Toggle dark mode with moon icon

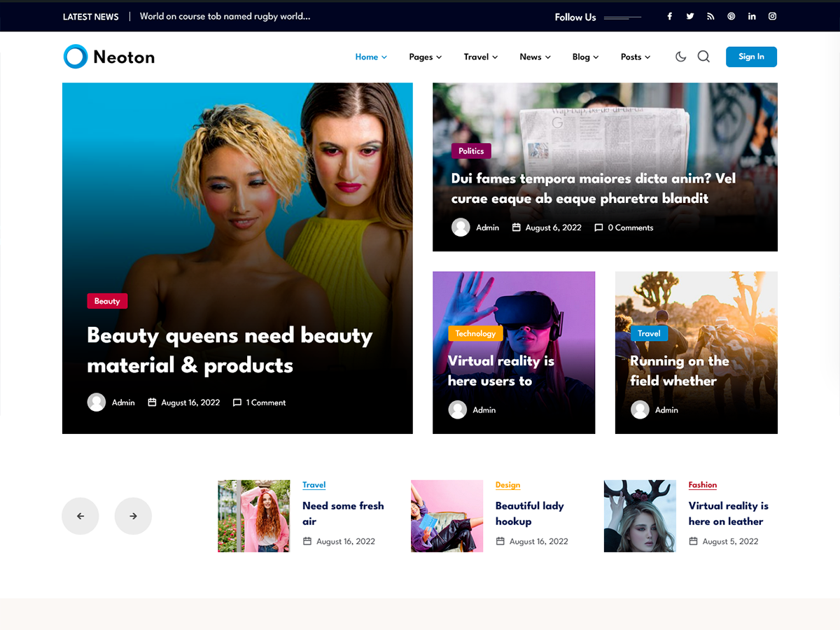[x=680, y=57]
